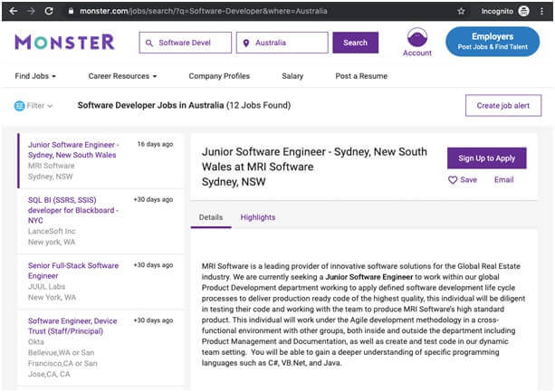Open Software Engineer, Device Trust listing
The height and width of the screenshot is (392, 555).
tap(72, 326)
